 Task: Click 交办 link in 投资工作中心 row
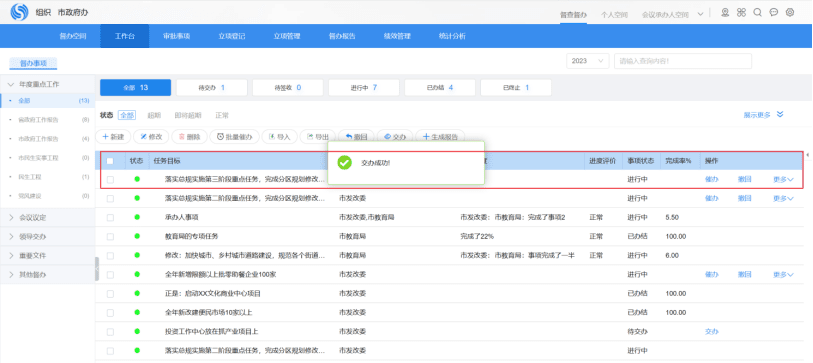(711, 331)
